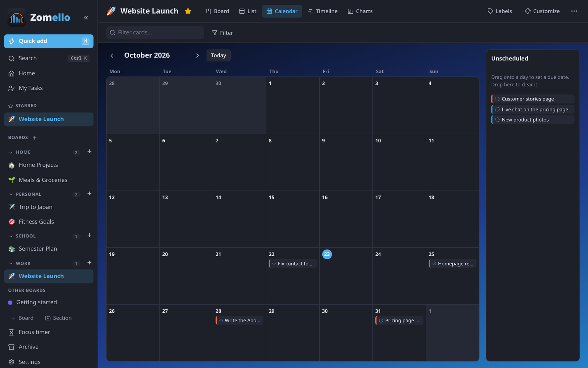Collapse the SCHOOL section
This screenshot has height=368, width=588.
(x=11, y=236)
